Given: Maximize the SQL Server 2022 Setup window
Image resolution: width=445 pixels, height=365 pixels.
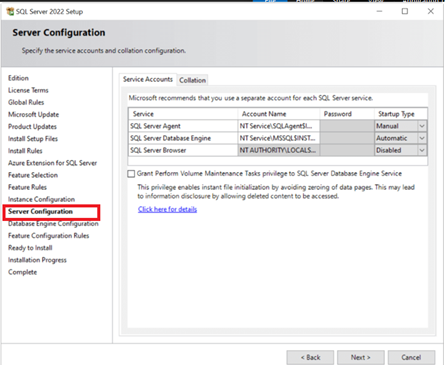Looking at the screenshot, I should [x=405, y=11].
